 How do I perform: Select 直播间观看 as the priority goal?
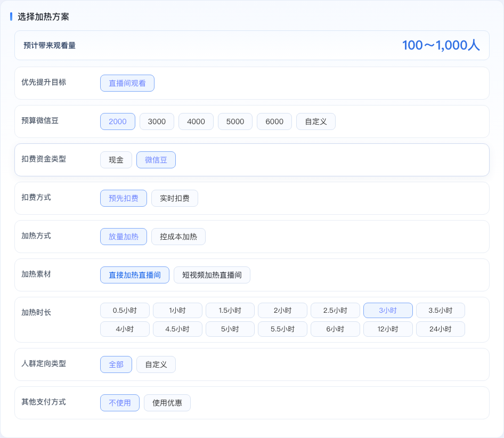coord(127,83)
